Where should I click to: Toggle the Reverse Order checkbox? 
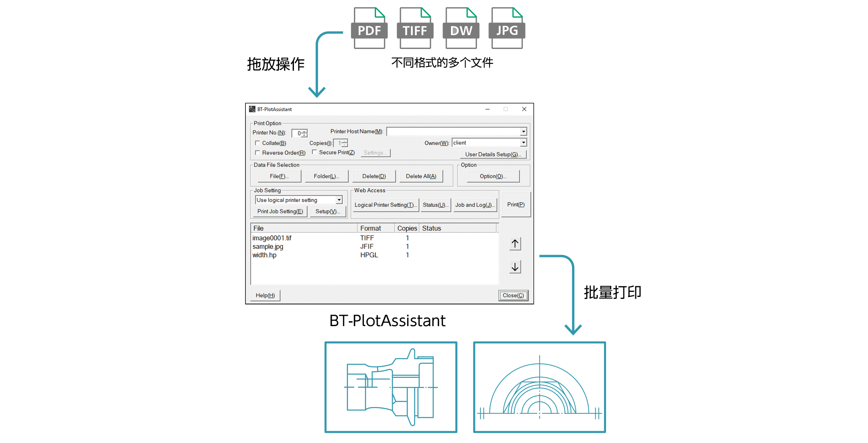258,153
